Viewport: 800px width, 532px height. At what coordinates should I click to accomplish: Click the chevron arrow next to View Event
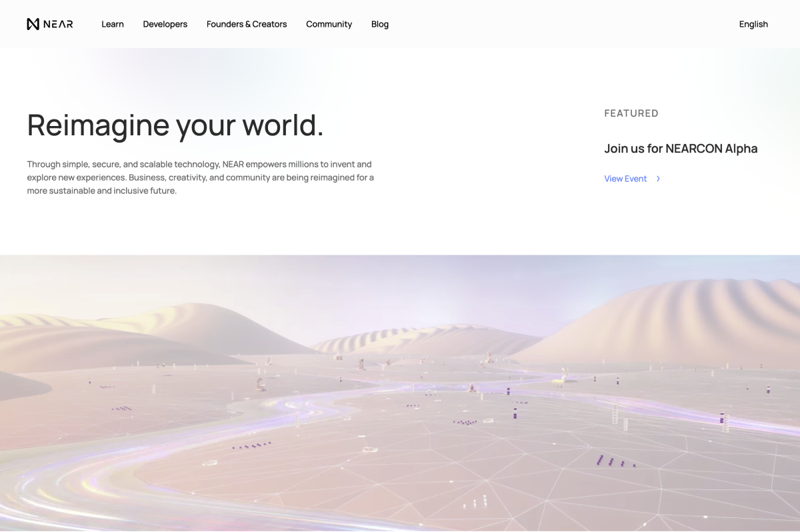click(658, 179)
